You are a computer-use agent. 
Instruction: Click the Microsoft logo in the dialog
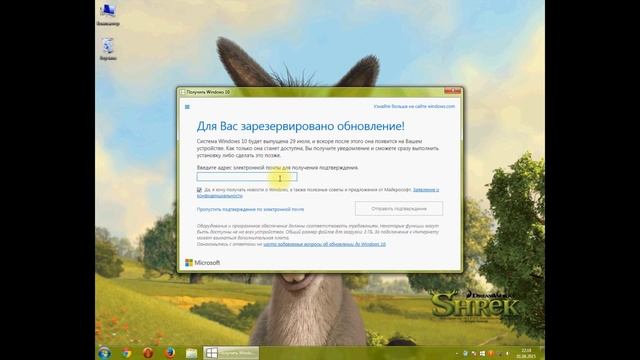[202, 262]
